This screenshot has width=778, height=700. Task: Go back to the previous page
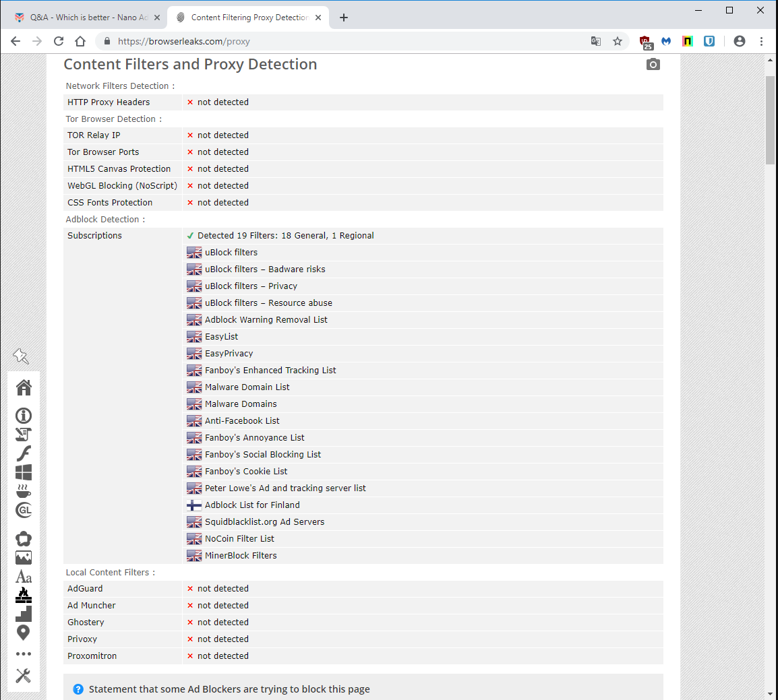tap(16, 41)
